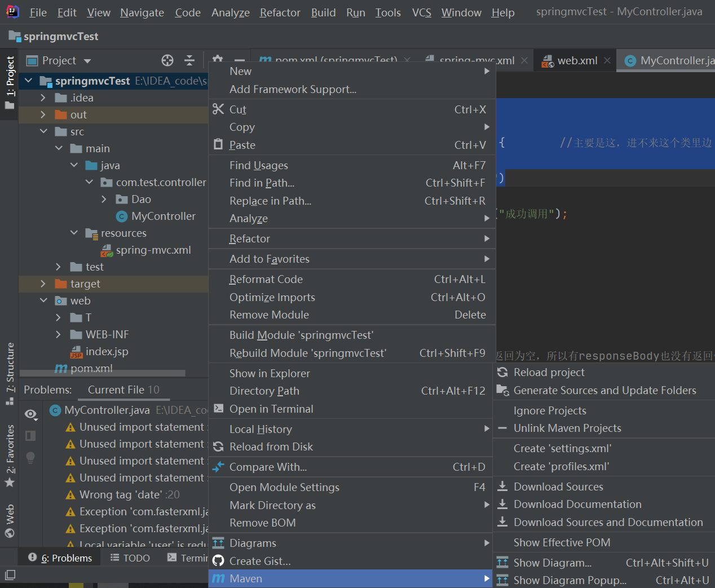Click the Show Diagram Popup icon
Viewport: 715px width, 588px height.
pos(502,580)
